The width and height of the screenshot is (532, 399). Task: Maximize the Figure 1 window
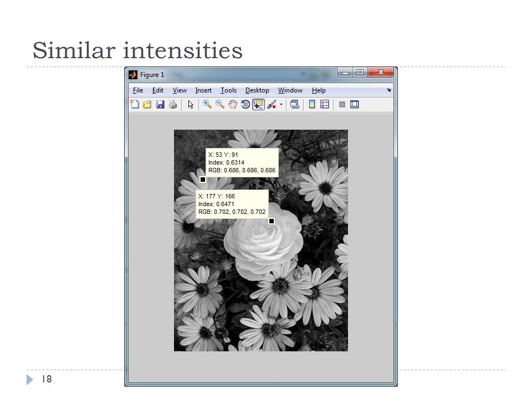[360, 72]
